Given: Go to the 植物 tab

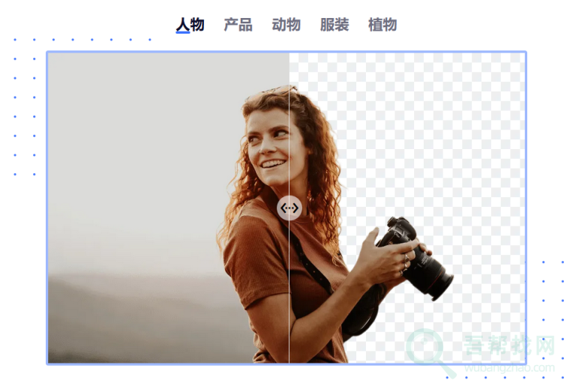Looking at the screenshot, I should 382,25.
